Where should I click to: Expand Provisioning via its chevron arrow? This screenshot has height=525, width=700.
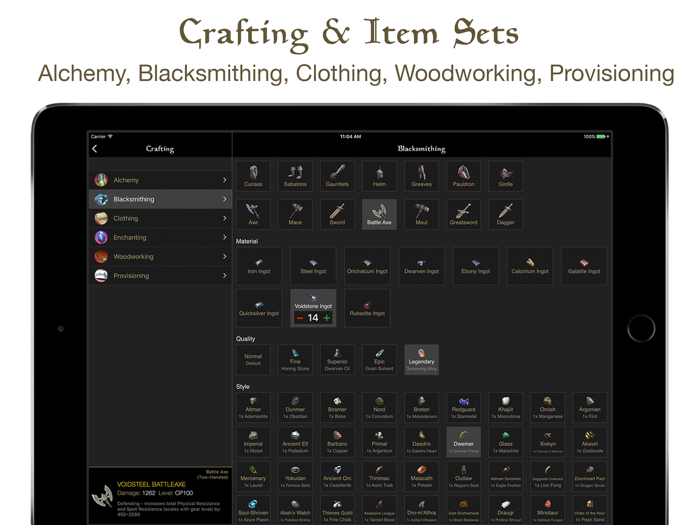point(225,276)
